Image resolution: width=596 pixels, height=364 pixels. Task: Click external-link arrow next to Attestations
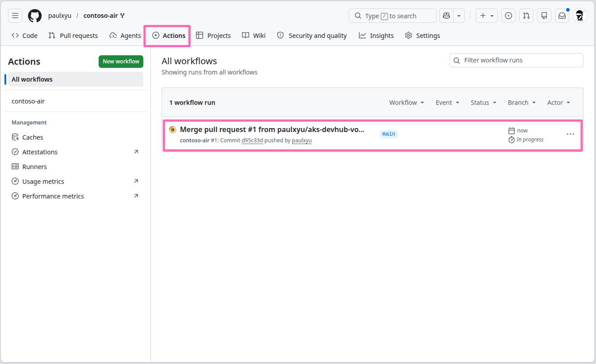click(136, 152)
